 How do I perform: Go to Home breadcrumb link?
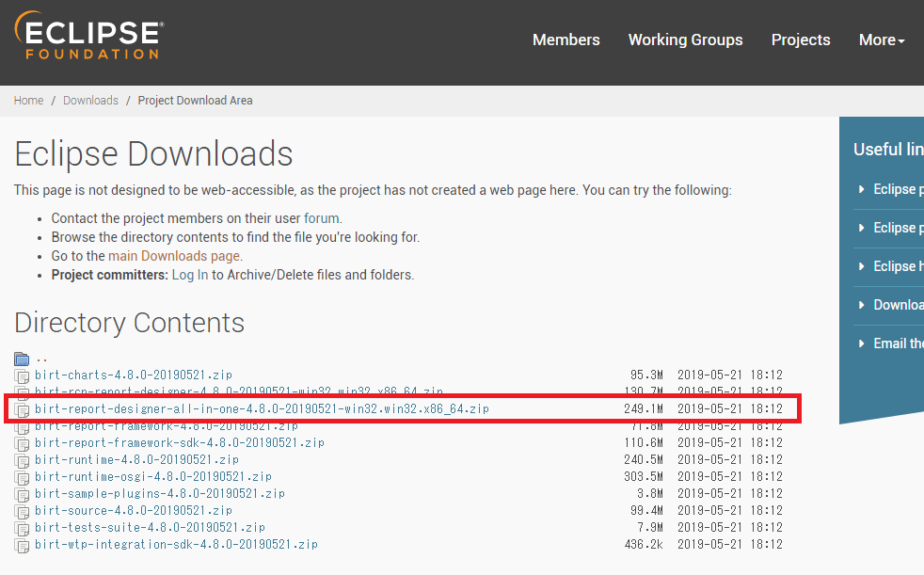click(x=28, y=100)
